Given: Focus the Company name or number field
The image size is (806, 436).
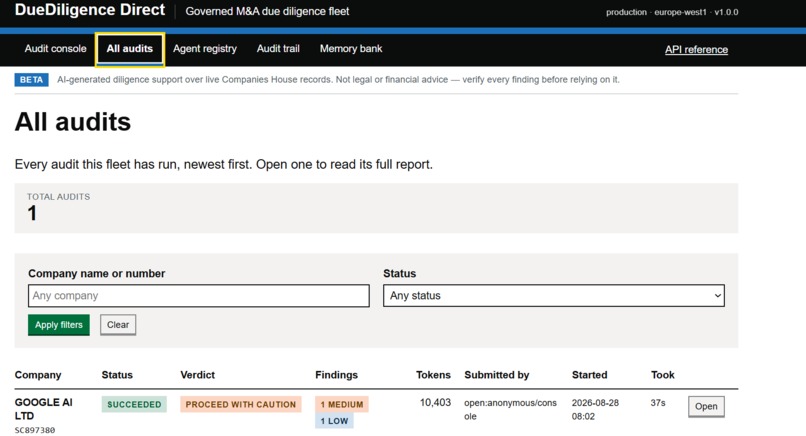Looking at the screenshot, I should 198,296.
